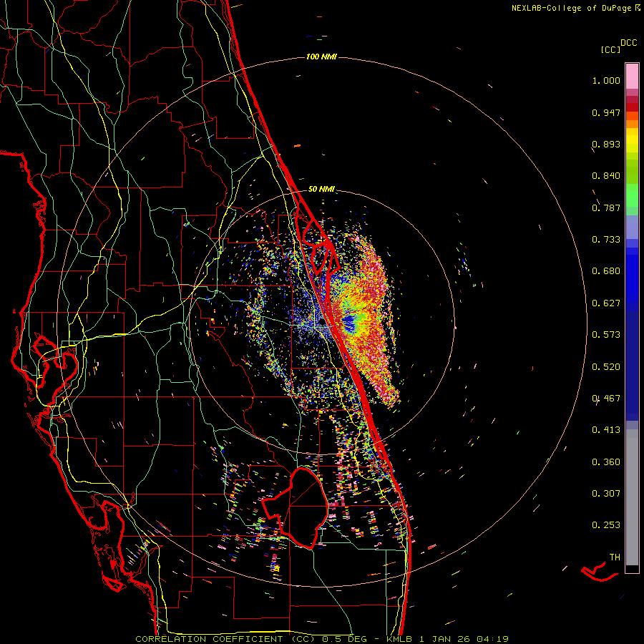Select the 0.840 scale value
The width and height of the screenshot is (644, 644).
[606, 176]
